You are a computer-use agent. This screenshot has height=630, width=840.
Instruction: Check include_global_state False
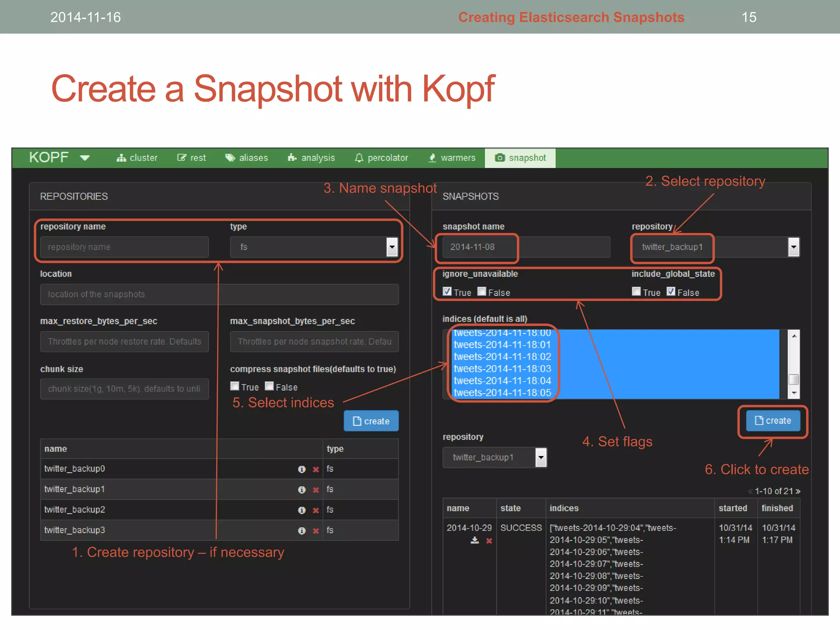(671, 292)
